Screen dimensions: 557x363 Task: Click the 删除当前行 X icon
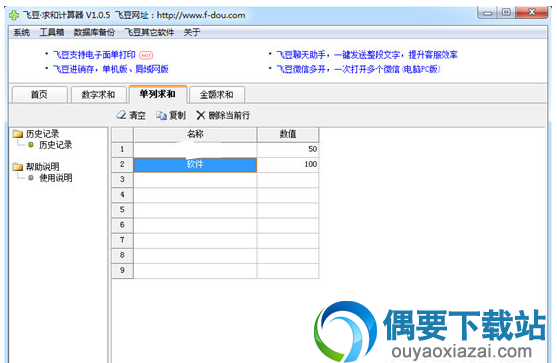pos(201,115)
